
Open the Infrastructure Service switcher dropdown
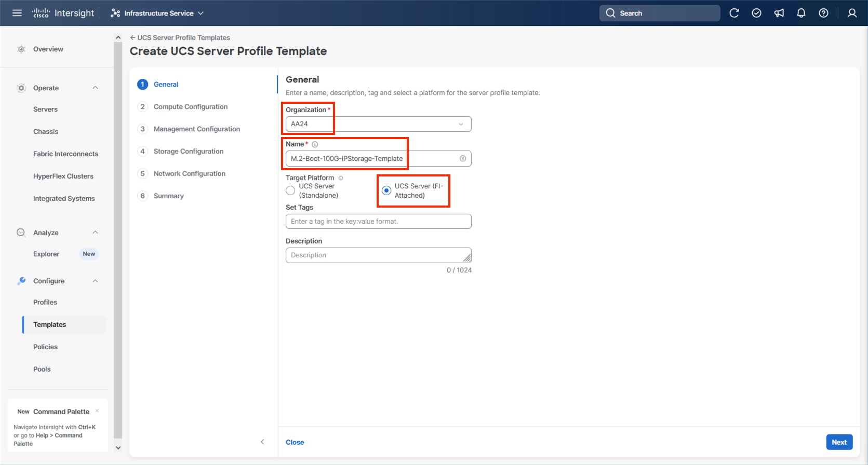[201, 13]
